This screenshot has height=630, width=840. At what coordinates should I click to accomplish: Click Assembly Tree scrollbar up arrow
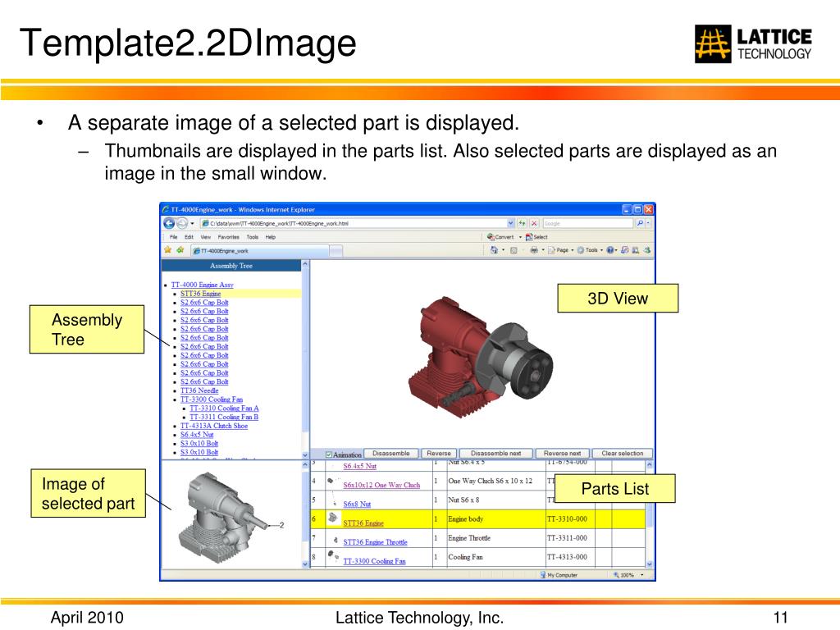click(x=305, y=264)
